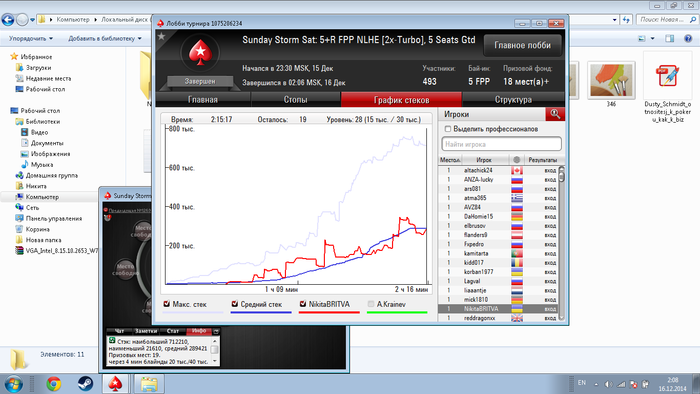Click the player search magnifier icon
This screenshot has height=394, width=700.
[x=555, y=114]
